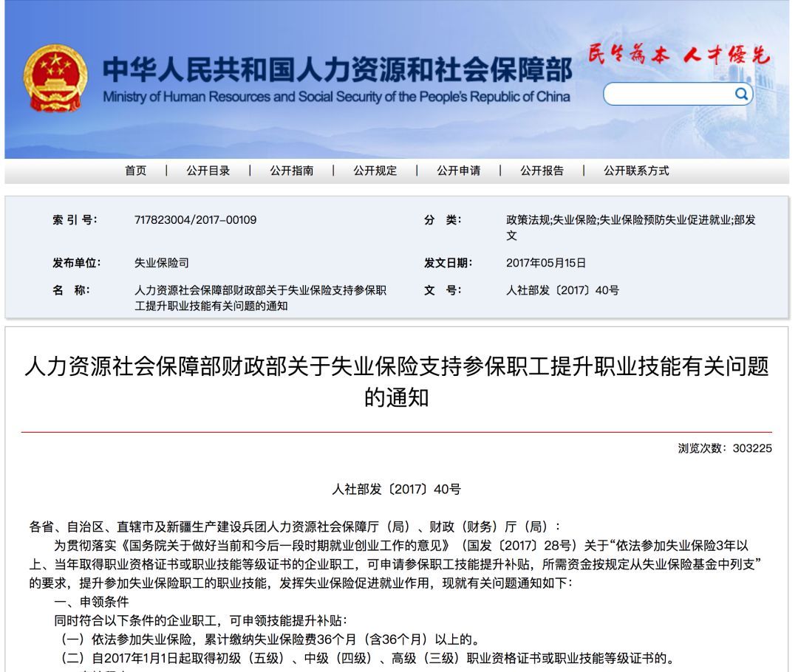Select the 名称 value in info table
Viewport: 798px width, 672px height.
(x=260, y=298)
